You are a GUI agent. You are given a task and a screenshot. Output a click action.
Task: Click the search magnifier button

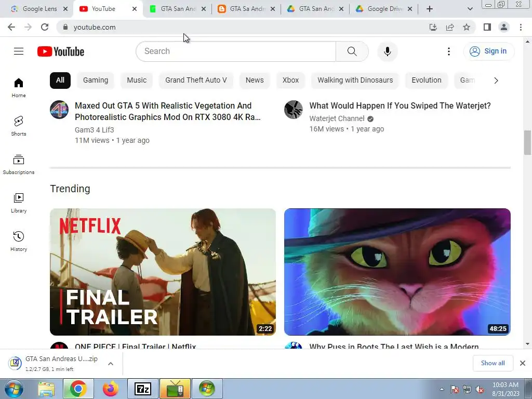click(x=352, y=51)
